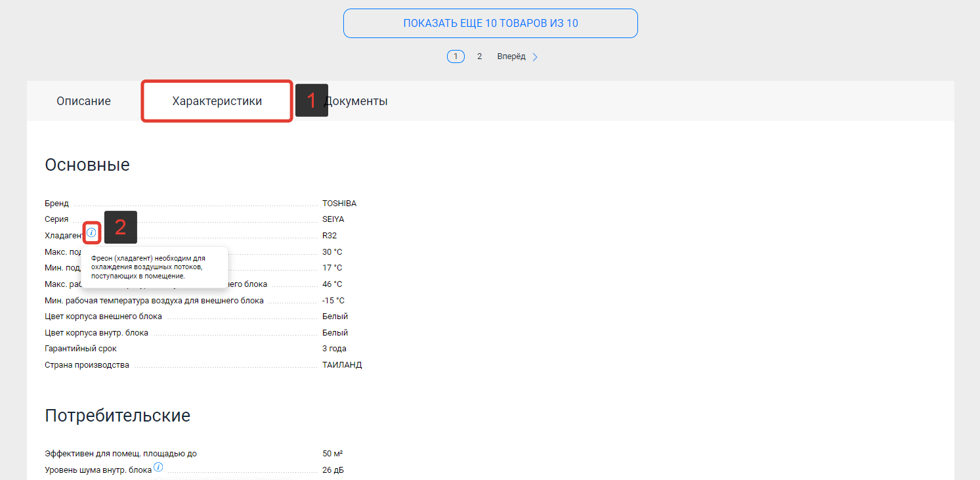
Task: Open the Описание tab
Action: [x=83, y=101]
